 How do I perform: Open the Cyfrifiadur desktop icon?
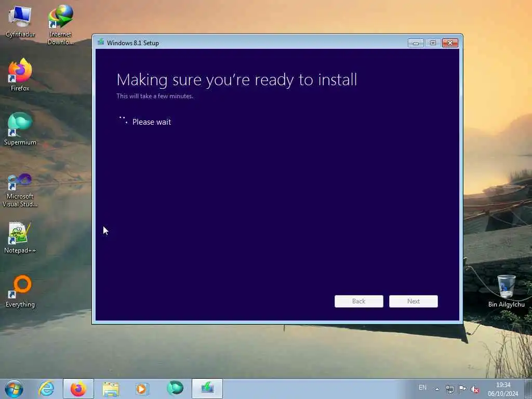tap(20, 21)
